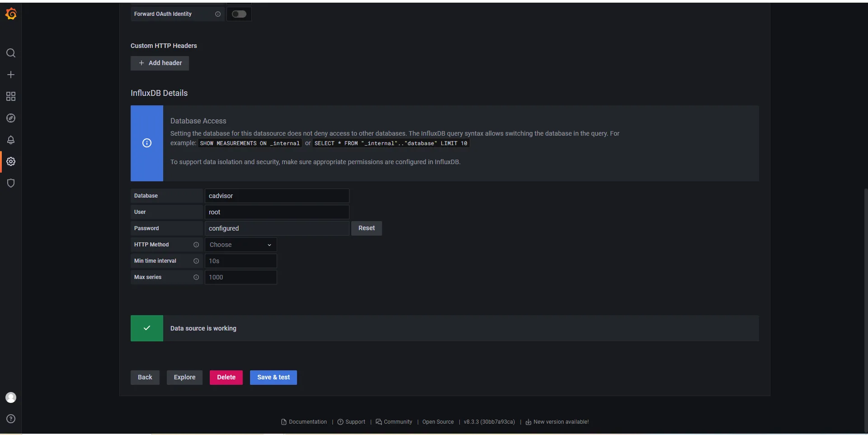Image resolution: width=868 pixels, height=435 pixels.
Task: Delete this data source
Action: [226, 378]
